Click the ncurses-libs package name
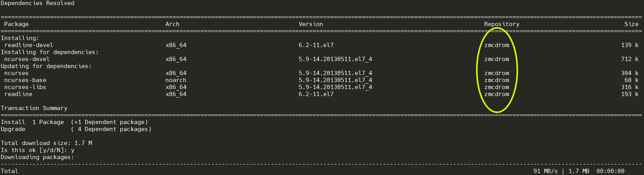 tap(25, 87)
